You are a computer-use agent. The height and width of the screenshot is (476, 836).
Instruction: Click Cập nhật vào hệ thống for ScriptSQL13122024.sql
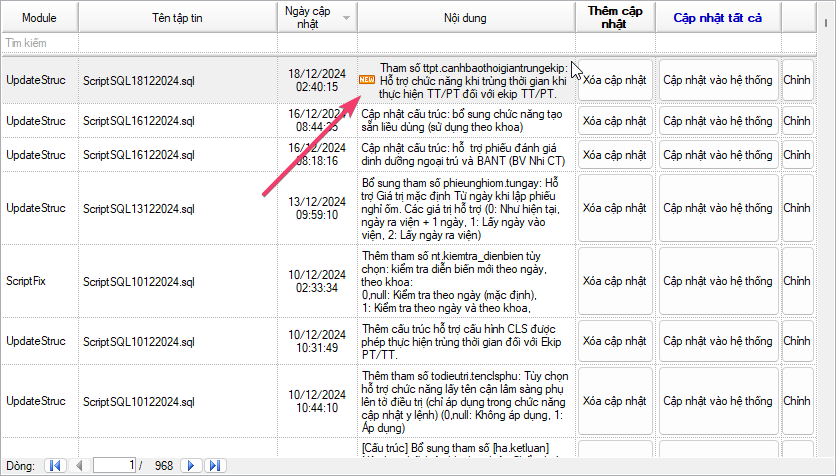718,208
